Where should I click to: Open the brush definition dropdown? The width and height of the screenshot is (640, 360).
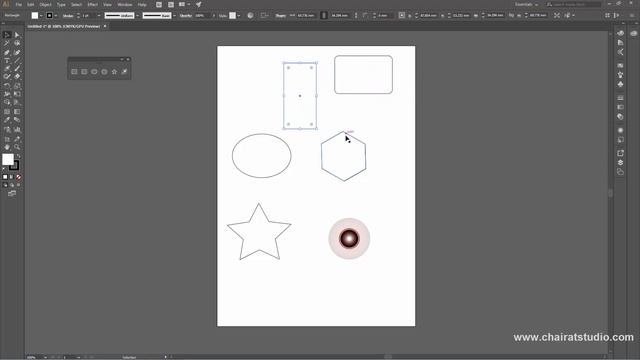tap(175, 16)
